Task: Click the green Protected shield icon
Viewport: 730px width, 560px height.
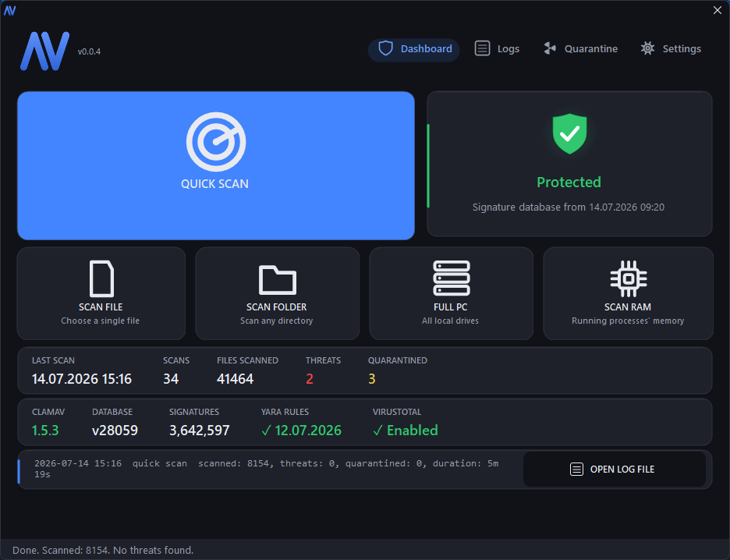Action: (569, 133)
